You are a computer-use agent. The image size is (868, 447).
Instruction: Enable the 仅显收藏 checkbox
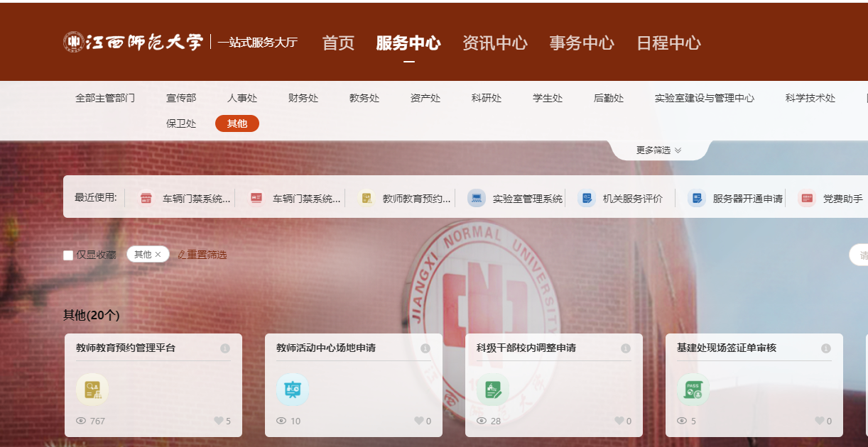[x=68, y=255]
